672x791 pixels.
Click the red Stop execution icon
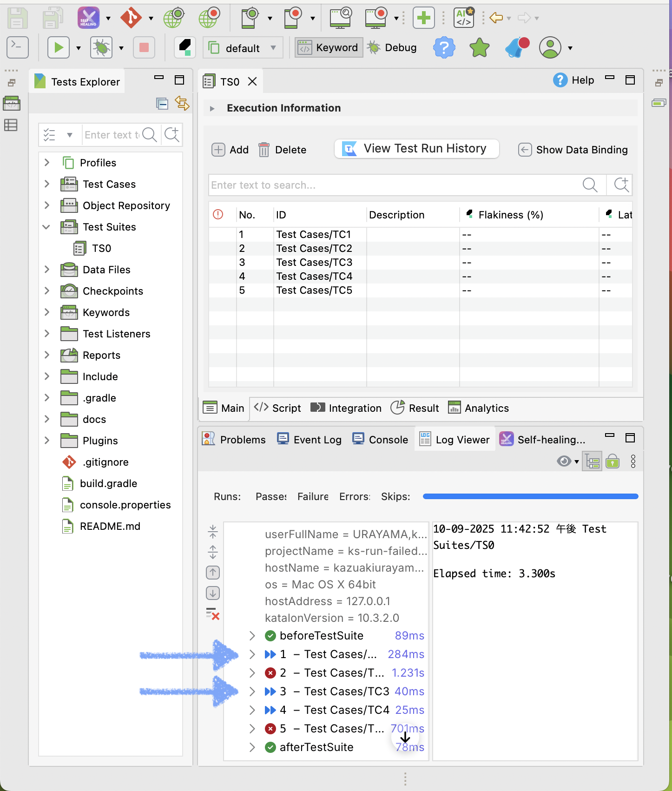[x=144, y=47]
